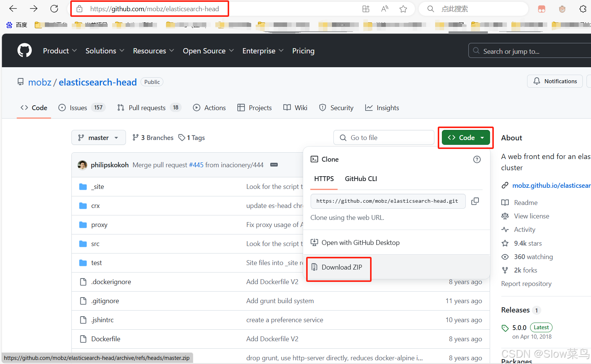
Task: Open the Projects tab
Action: [x=255, y=108]
